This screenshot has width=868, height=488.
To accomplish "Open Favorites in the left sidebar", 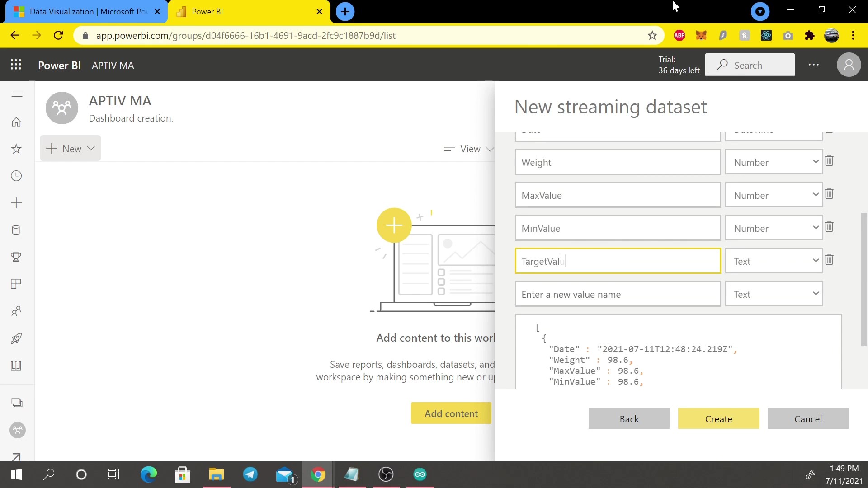I will point(16,149).
